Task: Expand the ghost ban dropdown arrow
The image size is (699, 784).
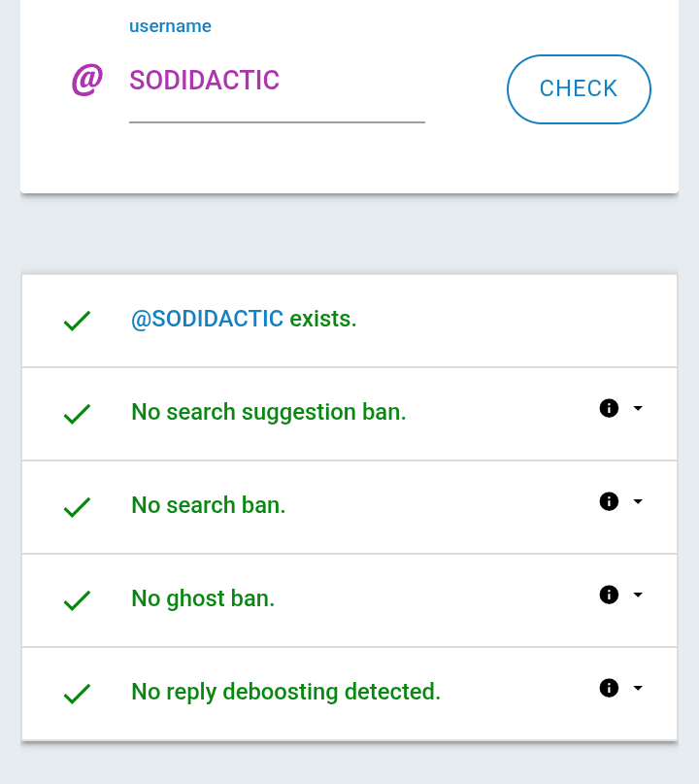Action: 638,596
